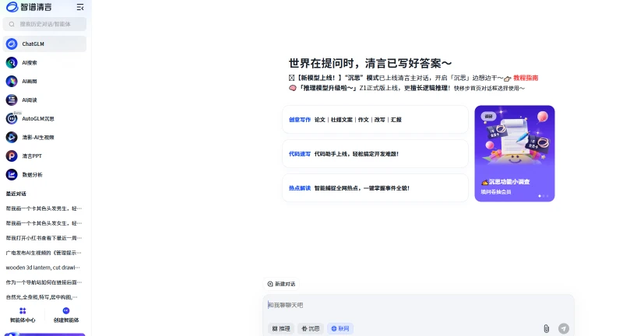
Task: Click the ChatGLM avatar icon
Action: (12, 44)
